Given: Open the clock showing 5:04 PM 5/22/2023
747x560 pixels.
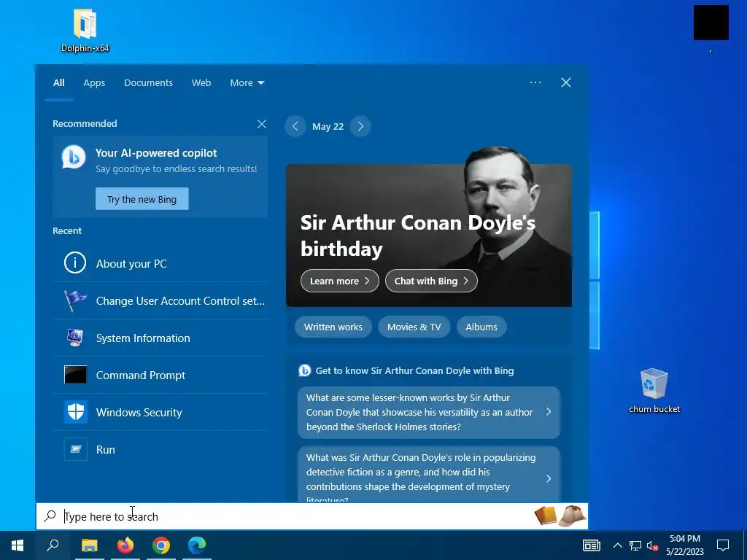Looking at the screenshot, I should (x=684, y=545).
